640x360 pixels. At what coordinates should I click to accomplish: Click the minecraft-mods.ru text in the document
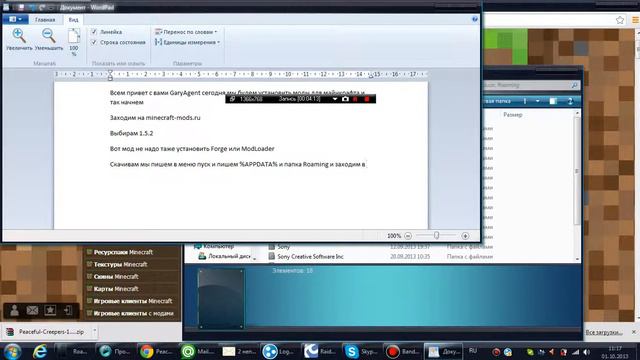point(173,118)
